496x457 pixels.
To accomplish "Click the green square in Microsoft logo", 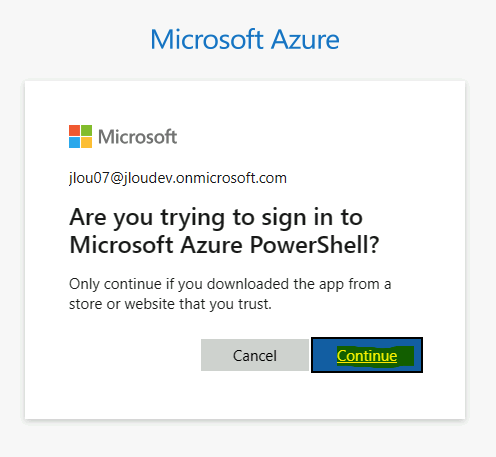I will click(86, 130).
